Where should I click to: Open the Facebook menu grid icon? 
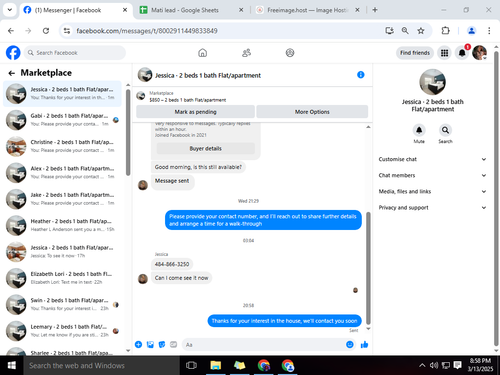click(444, 53)
